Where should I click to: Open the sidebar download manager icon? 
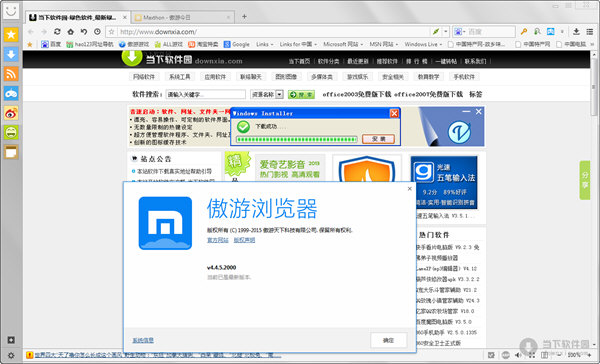11,54
